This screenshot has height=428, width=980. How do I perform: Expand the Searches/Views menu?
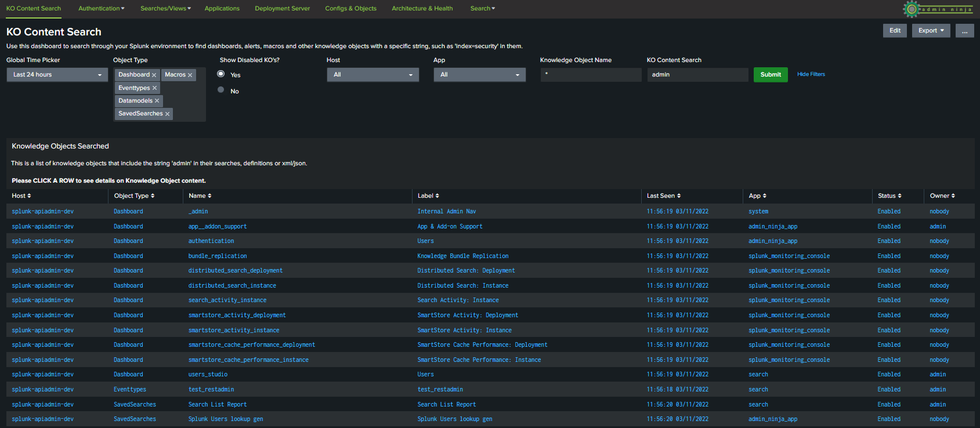(165, 9)
